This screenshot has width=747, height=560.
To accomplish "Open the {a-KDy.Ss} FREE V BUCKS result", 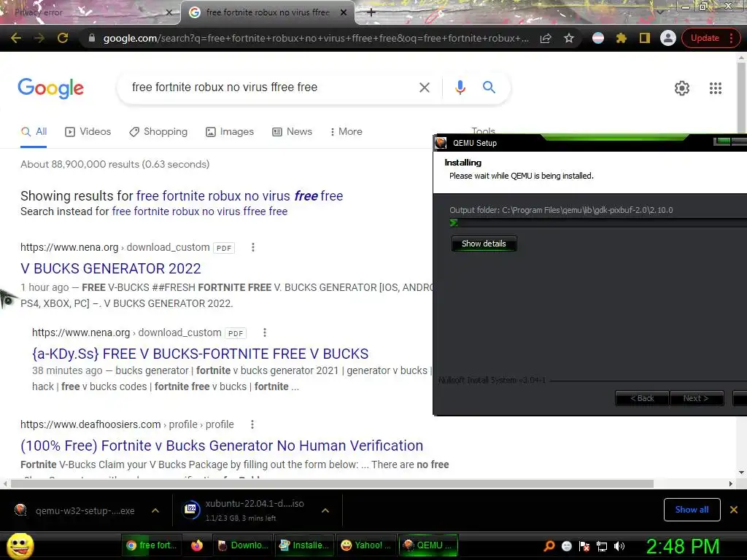I will click(200, 354).
